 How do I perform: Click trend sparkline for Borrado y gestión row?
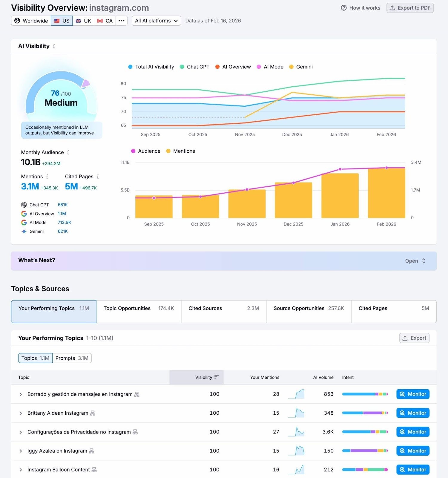click(296, 394)
